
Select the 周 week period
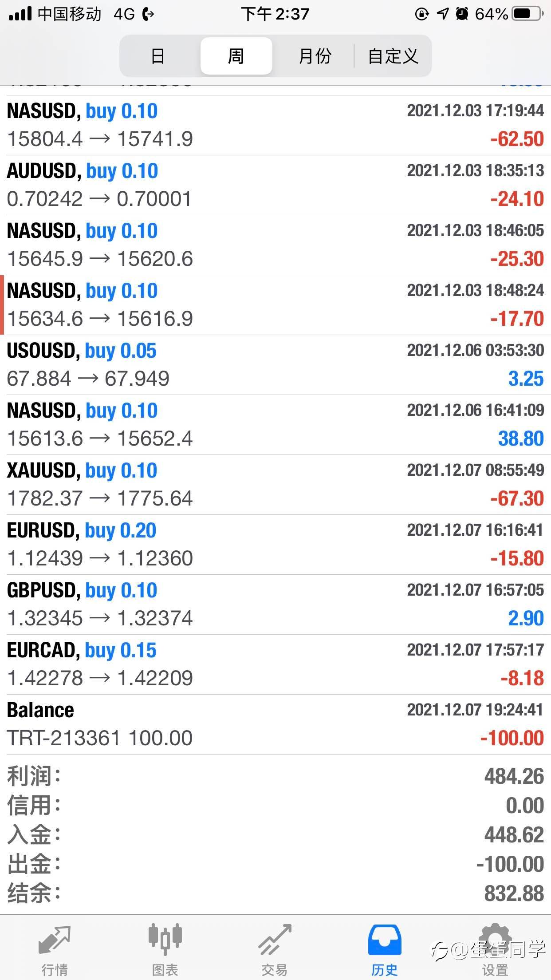pyautogui.click(x=236, y=56)
